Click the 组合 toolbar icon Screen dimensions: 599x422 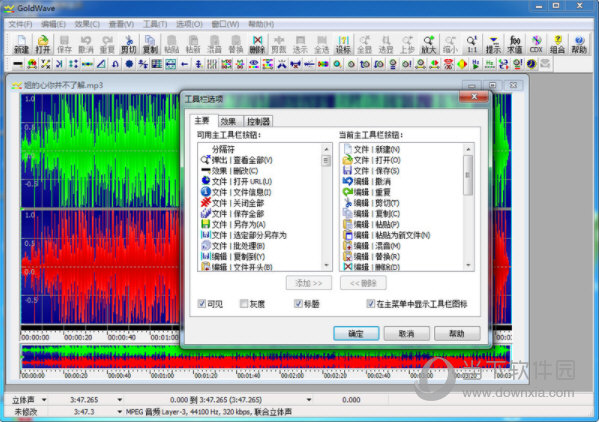click(557, 44)
